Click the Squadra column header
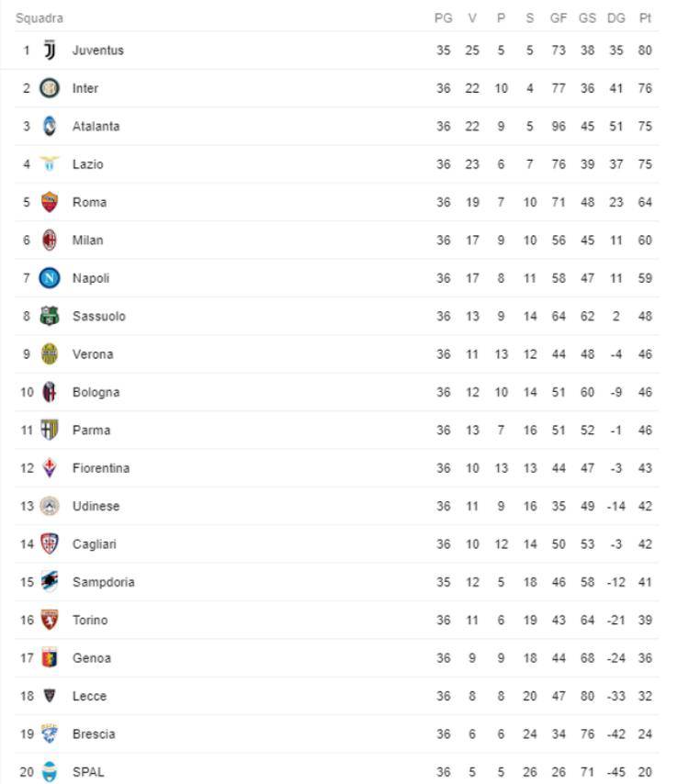 pyautogui.click(x=40, y=18)
